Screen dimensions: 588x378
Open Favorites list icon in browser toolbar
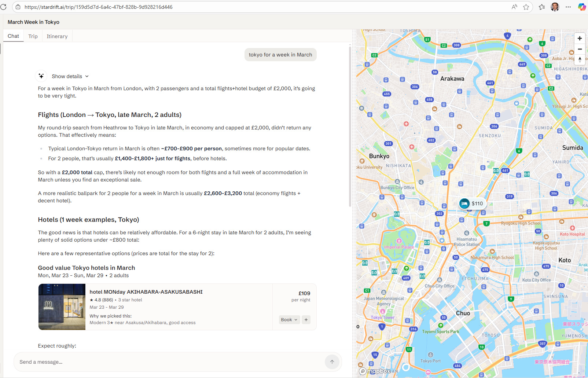(542, 7)
